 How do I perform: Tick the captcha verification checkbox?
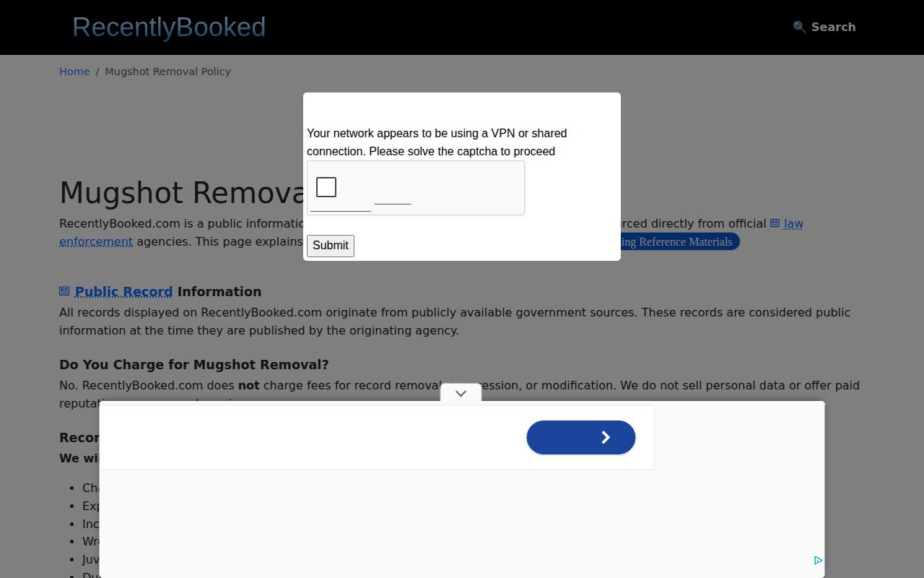coord(326,187)
